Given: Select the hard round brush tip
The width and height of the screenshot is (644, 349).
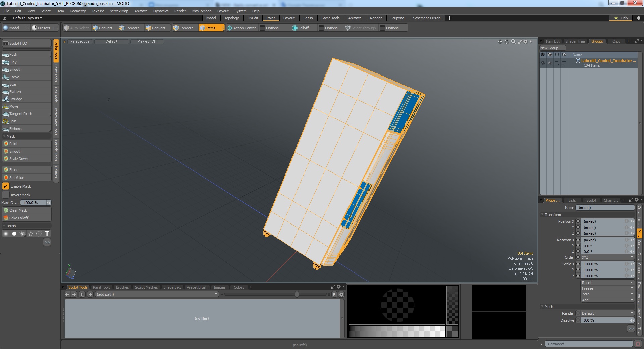Looking at the screenshot, I should (x=14, y=234).
